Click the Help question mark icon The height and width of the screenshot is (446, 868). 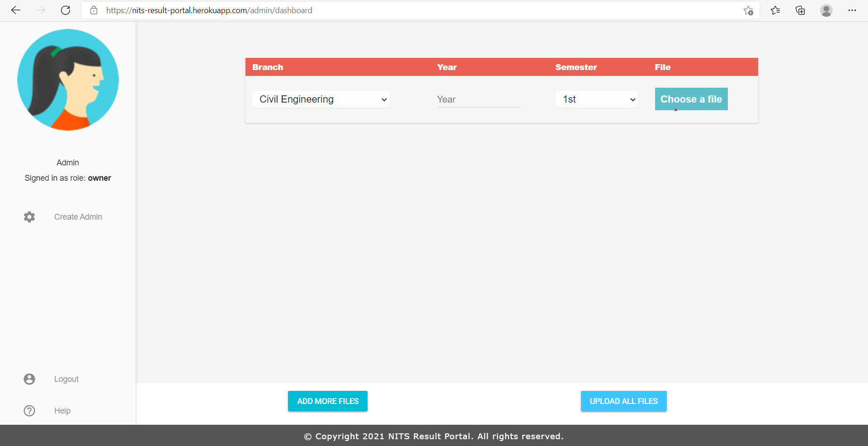point(29,411)
